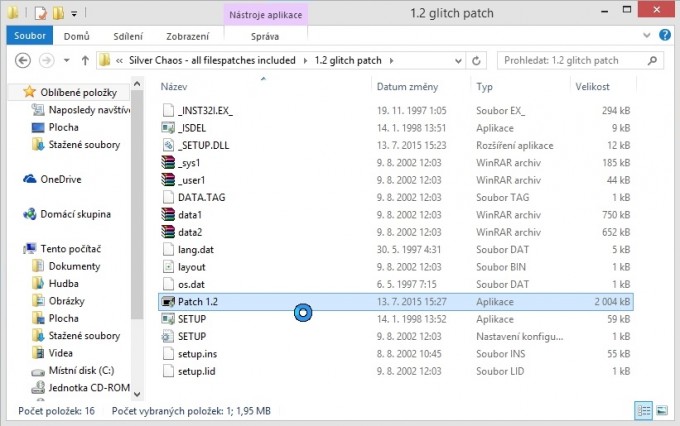The image size is (680, 426).
Task: Click navigation pane scrollbar down arrow
Action: click(x=137, y=394)
